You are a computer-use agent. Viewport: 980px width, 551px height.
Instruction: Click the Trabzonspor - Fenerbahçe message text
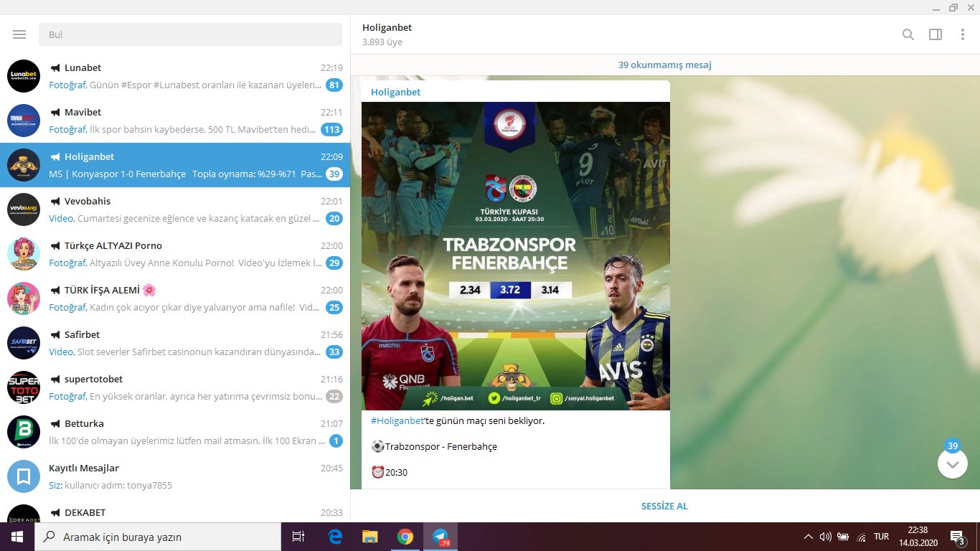440,446
